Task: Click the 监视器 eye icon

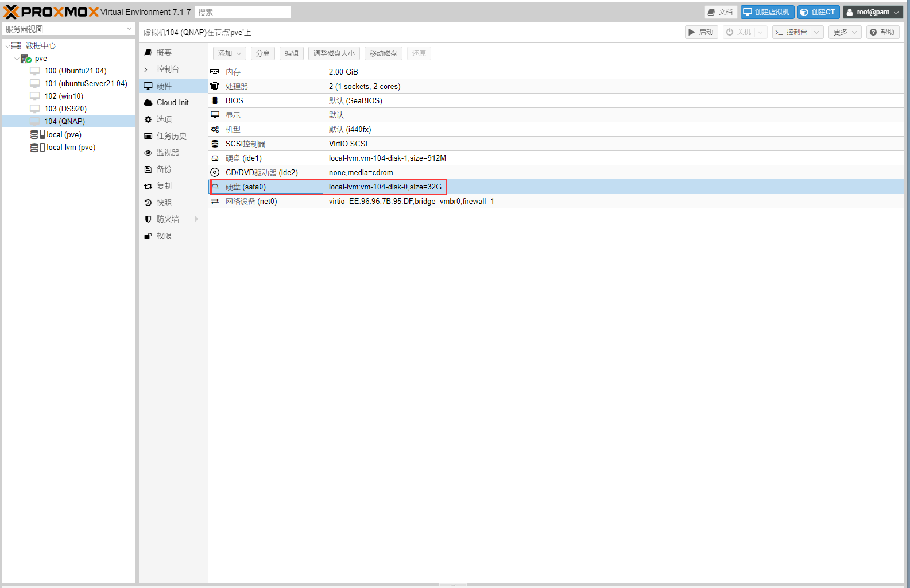Action: [x=148, y=153]
